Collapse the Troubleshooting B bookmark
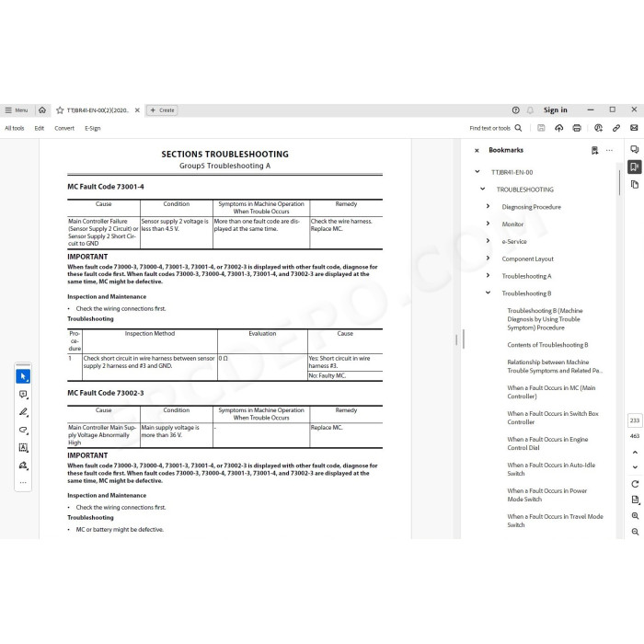Viewport: 644px width, 644px height. (x=488, y=293)
